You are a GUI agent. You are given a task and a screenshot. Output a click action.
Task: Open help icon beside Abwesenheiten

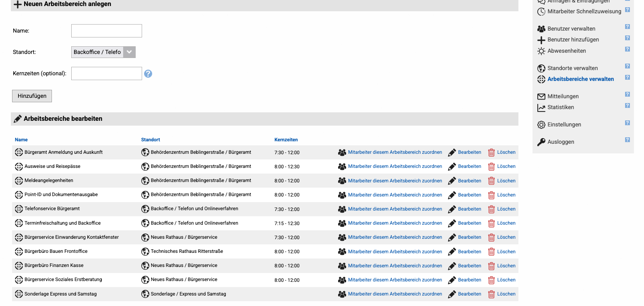pyautogui.click(x=627, y=49)
